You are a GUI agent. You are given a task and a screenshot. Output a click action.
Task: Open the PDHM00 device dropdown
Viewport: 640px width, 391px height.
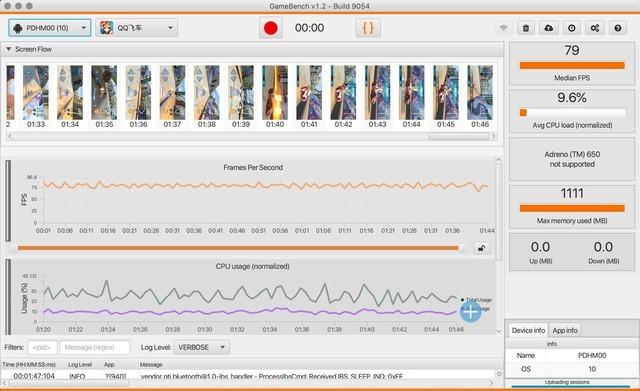[x=49, y=28]
